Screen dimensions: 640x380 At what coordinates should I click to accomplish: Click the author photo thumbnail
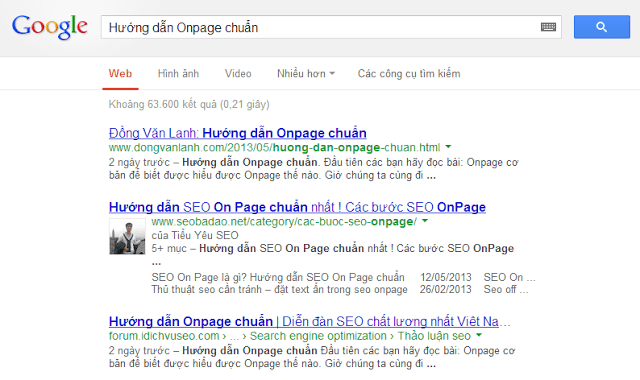(127, 236)
